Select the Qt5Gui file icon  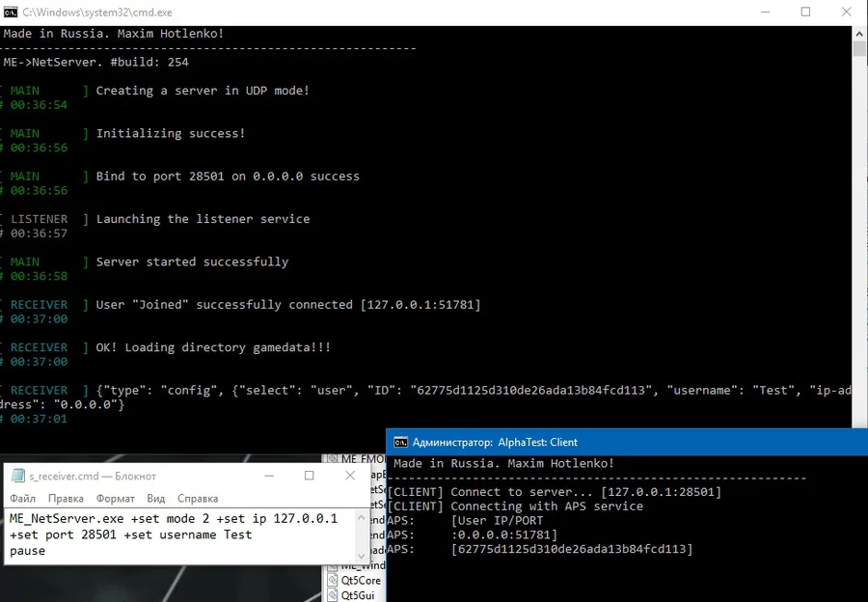pyautogui.click(x=332, y=595)
